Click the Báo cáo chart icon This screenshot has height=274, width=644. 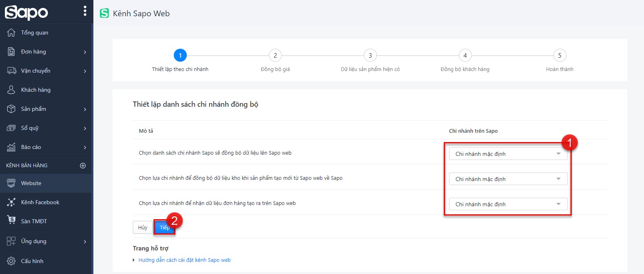pyautogui.click(x=11, y=147)
